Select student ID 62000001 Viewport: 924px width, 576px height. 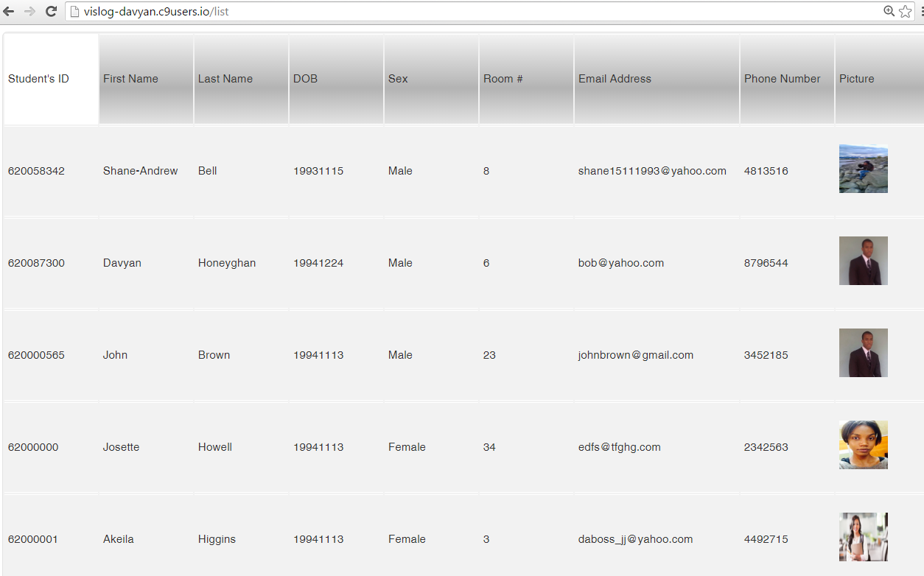(x=33, y=539)
